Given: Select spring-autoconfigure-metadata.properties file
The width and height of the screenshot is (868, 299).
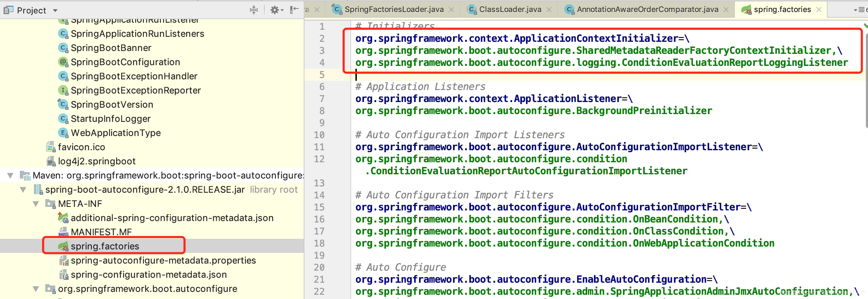Looking at the screenshot, I should coord(163,260).
